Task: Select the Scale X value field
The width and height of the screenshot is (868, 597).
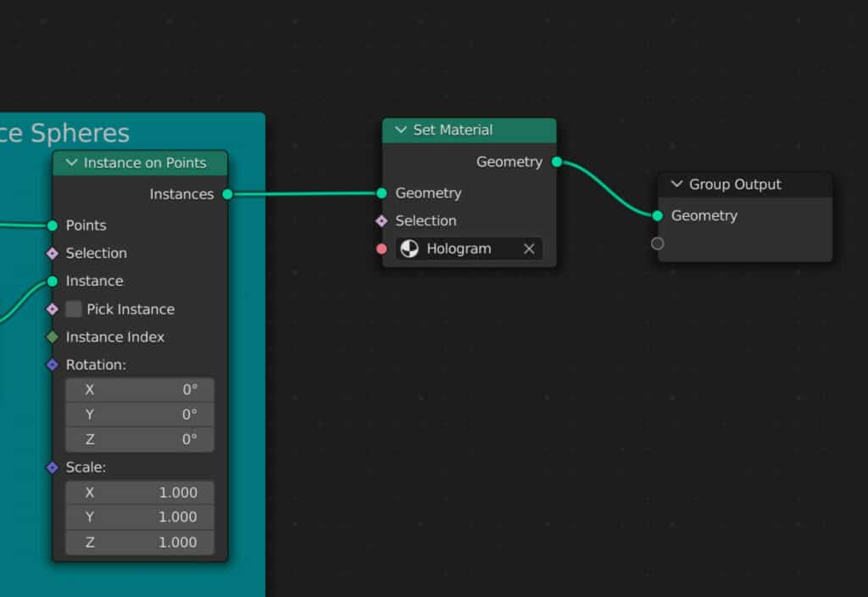Action: [140, 493]
